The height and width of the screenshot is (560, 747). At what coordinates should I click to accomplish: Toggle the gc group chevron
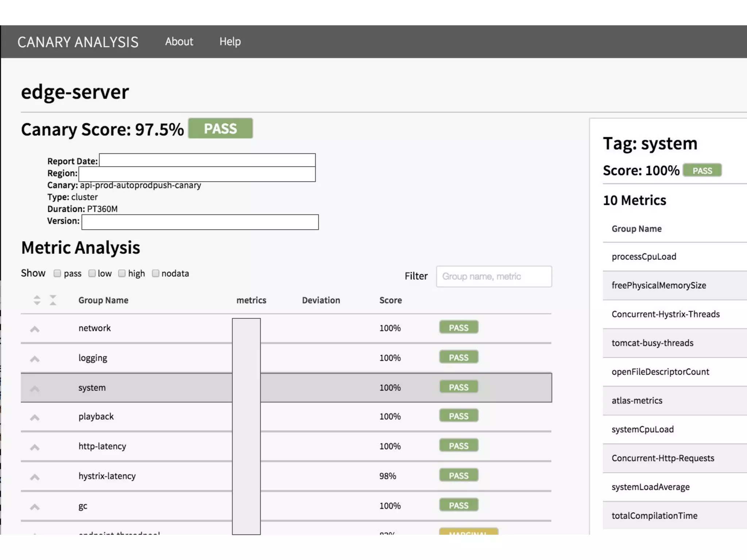(35, 507)
